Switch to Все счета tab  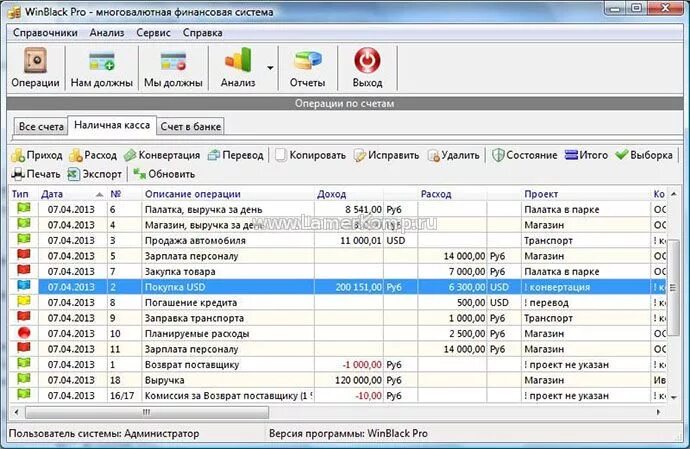41,127
